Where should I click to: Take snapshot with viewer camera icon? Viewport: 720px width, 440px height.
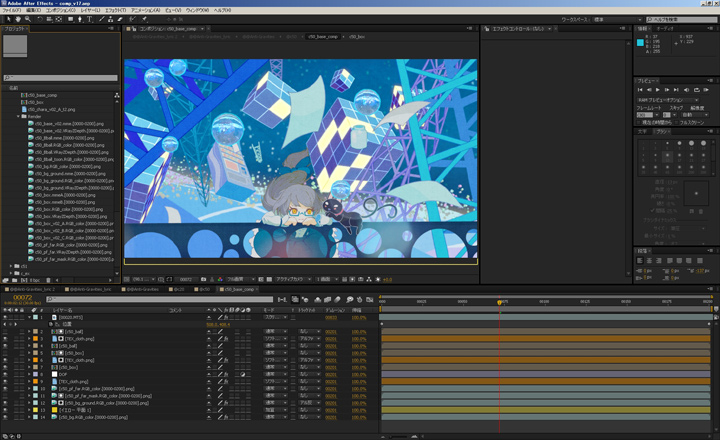coord(203,279)
